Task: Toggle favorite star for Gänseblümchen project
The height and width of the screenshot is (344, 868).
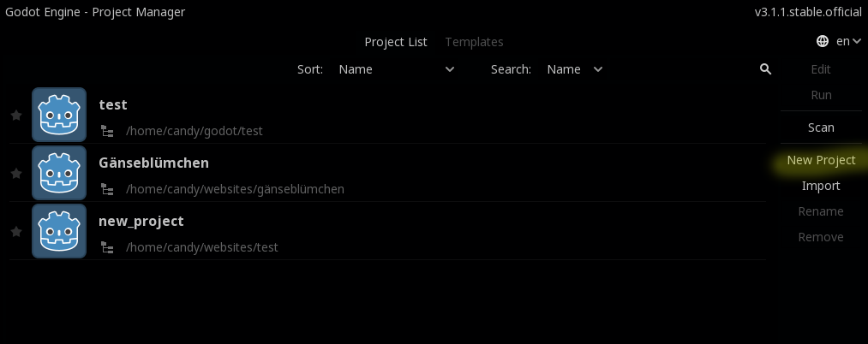Action: coord(15,174)
